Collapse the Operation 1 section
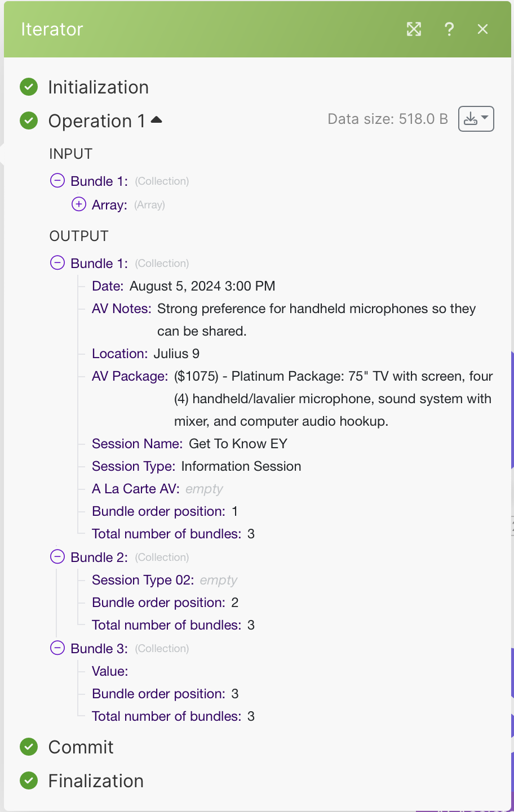 tap(157, 120)
